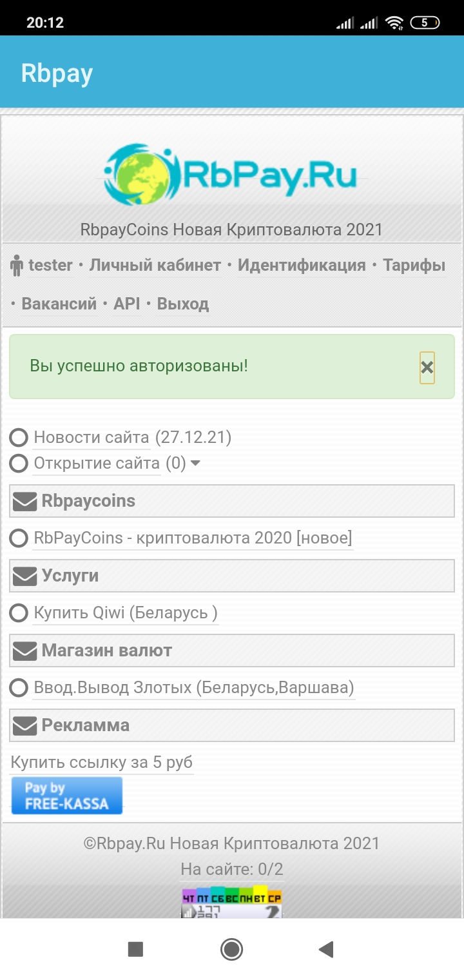Select the Новости сайта radio circle
This screenshot has width=464, height=980.
[x=19, y=438]
